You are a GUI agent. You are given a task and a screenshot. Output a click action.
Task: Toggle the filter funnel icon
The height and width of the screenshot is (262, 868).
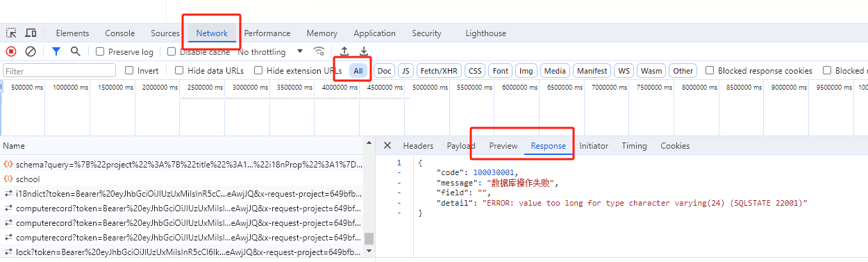[56, 51]
